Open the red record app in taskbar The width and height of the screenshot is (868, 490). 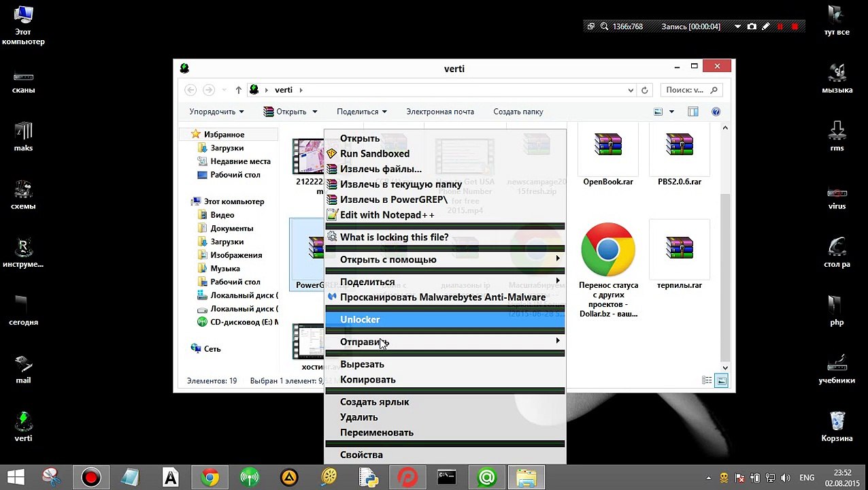point(90,478)
